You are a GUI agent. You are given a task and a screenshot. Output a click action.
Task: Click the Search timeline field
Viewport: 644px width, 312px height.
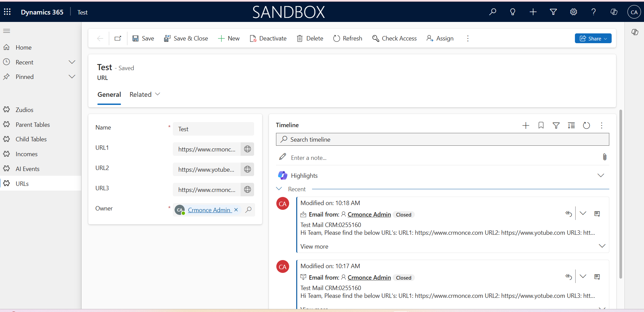point(442,139)
